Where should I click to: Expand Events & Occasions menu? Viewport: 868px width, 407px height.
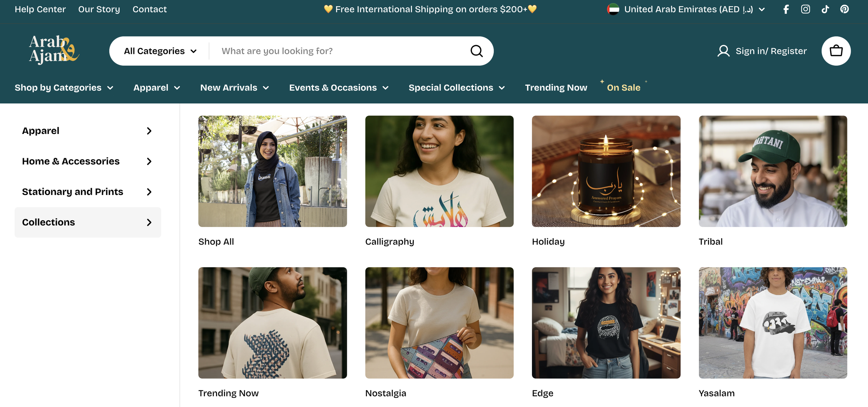[x=339, y=88]
